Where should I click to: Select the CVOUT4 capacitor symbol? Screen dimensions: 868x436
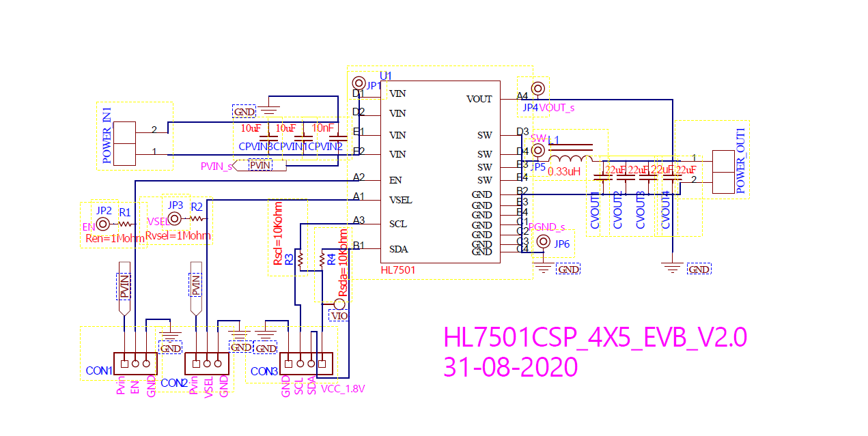point(671,177)
